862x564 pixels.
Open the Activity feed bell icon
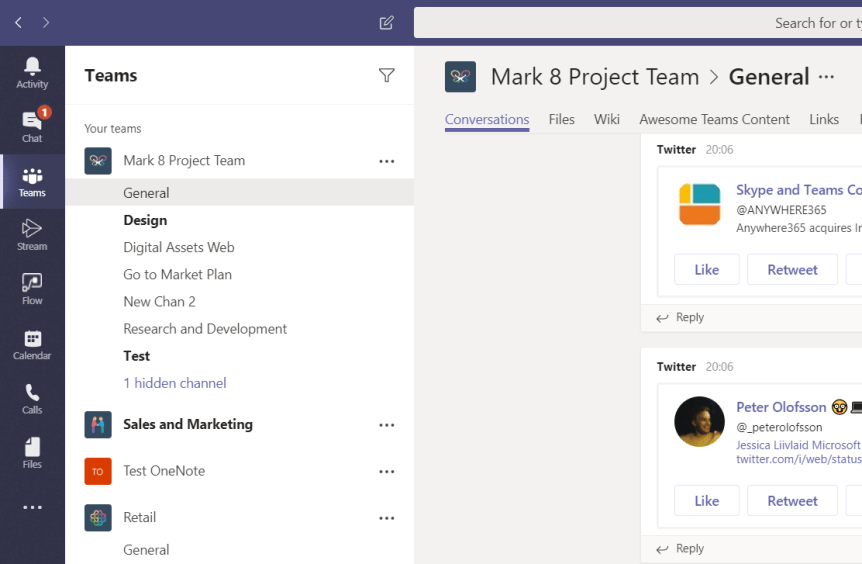coord(32,71)
